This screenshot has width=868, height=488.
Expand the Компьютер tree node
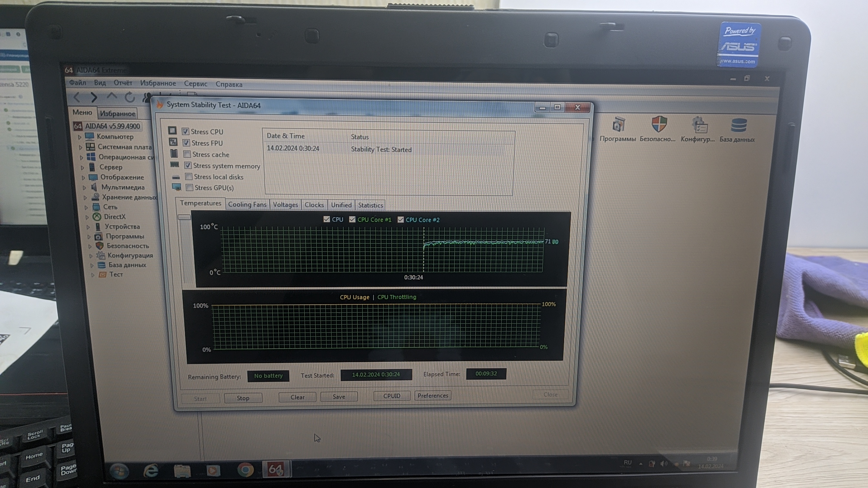[79, 137]
